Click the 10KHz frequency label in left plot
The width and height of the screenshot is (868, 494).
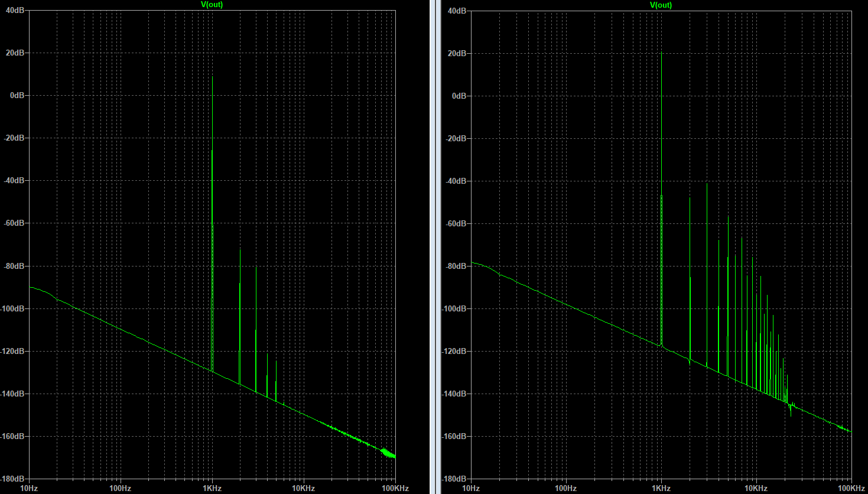[303, 488]
